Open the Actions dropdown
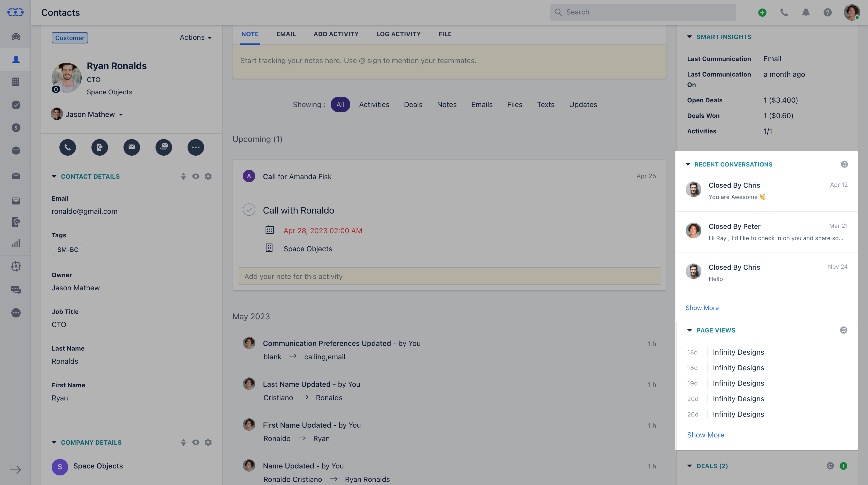868x485 pixels. tap(195, 37)
